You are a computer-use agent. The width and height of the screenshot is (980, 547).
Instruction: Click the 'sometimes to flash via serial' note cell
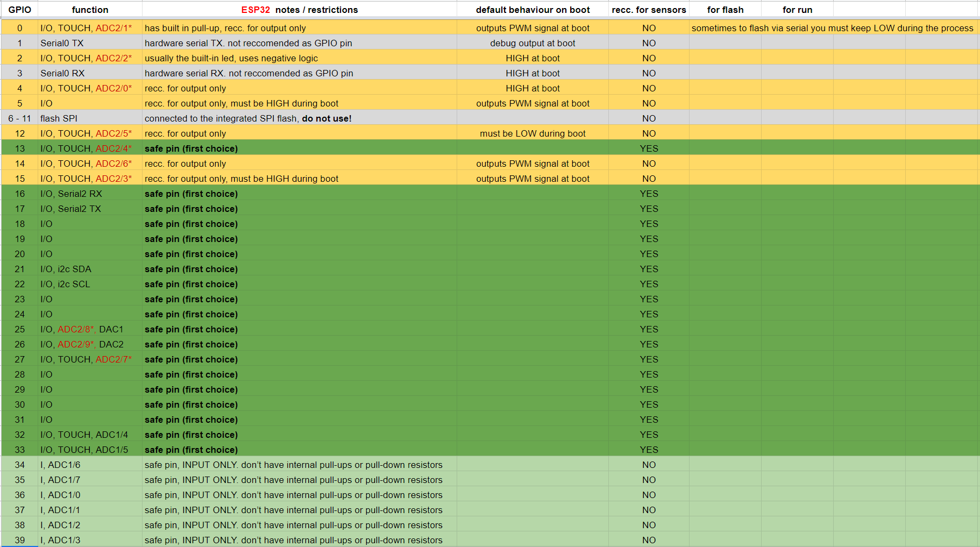[833, 28]
